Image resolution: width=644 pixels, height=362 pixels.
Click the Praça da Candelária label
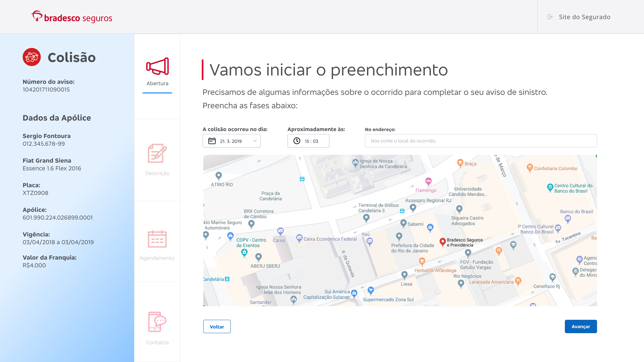point(271,196)
